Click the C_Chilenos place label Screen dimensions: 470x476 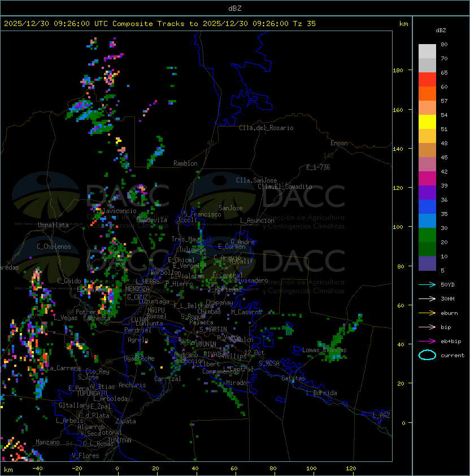(54, 246)
